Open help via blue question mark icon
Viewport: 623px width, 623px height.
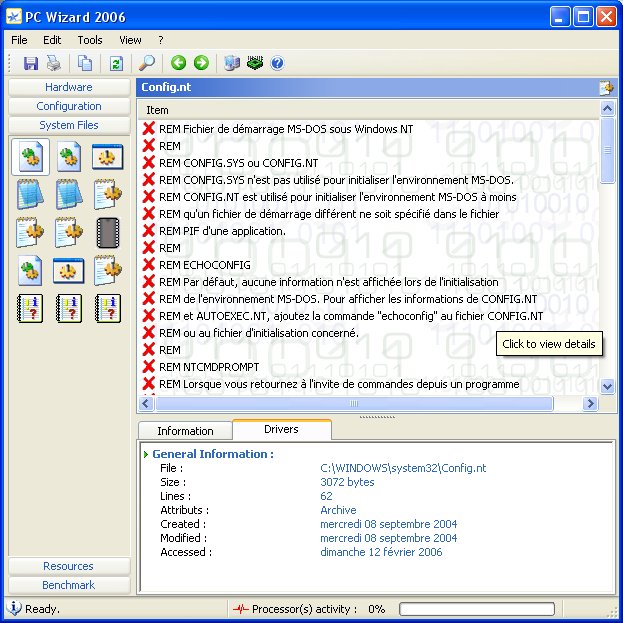pos(277,63)
